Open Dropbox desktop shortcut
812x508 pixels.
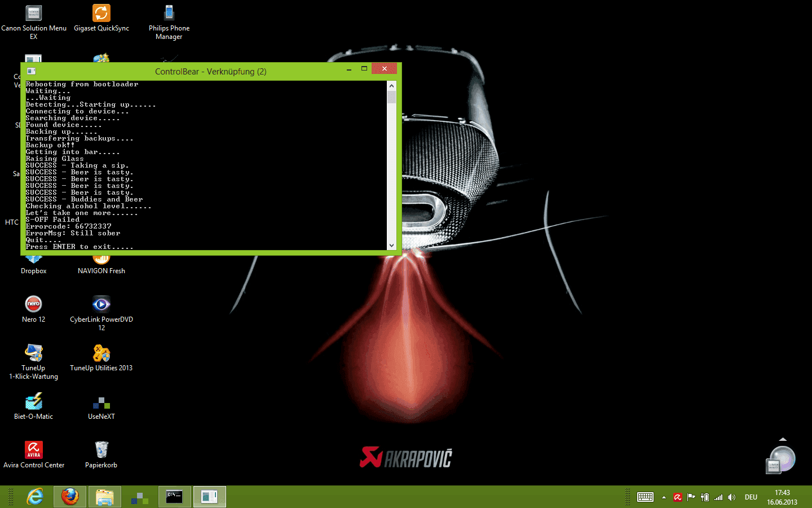click(34, 266)
